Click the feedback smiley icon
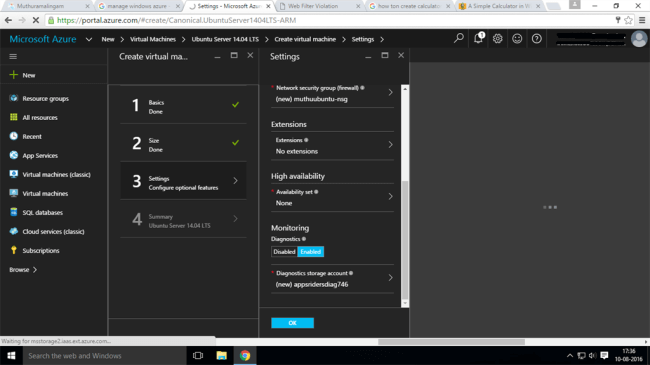 pyautogui.click(x=517, y=39)
